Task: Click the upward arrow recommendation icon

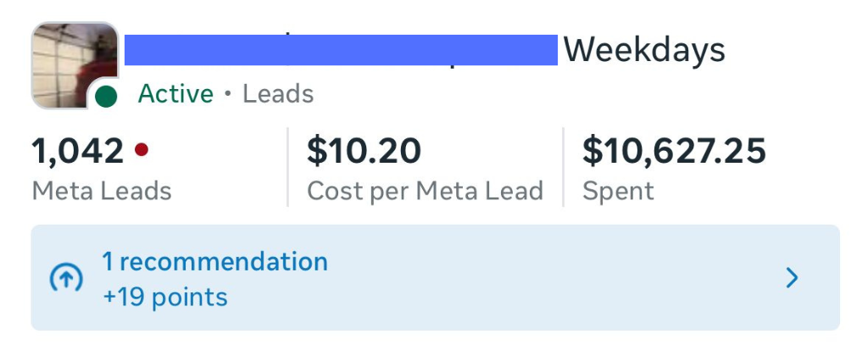Action: pos(66,278)
